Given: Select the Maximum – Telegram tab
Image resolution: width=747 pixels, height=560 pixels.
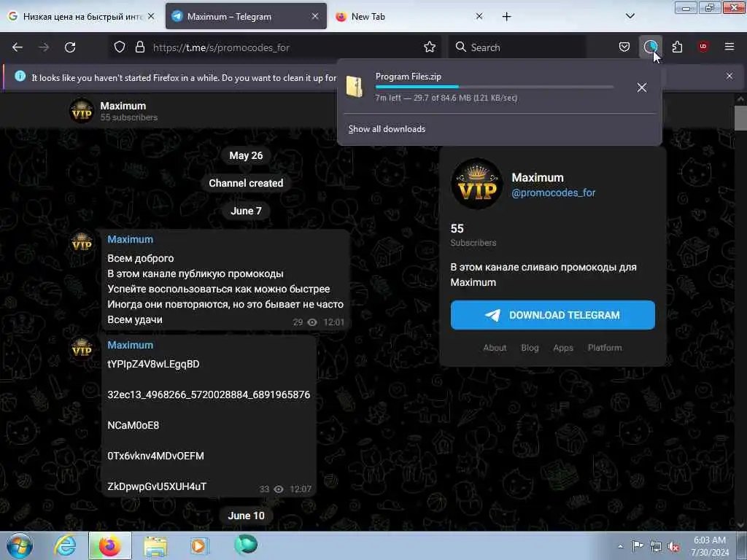Looking at the screenshot, I should 246,16.
